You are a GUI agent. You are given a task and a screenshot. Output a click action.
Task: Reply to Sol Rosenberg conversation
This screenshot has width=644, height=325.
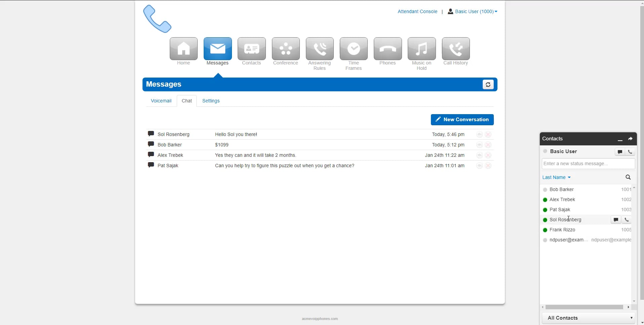pyautogui.click(x=479, y=134)
